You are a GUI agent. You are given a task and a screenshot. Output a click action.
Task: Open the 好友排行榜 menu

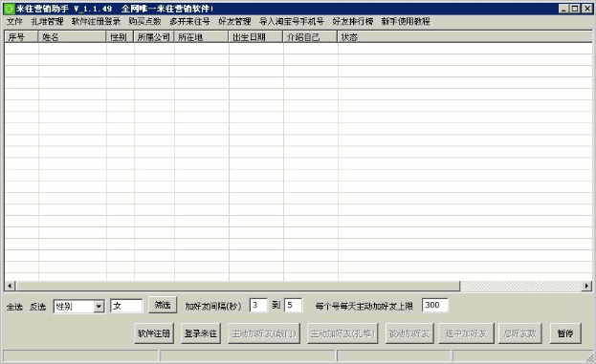353,22
